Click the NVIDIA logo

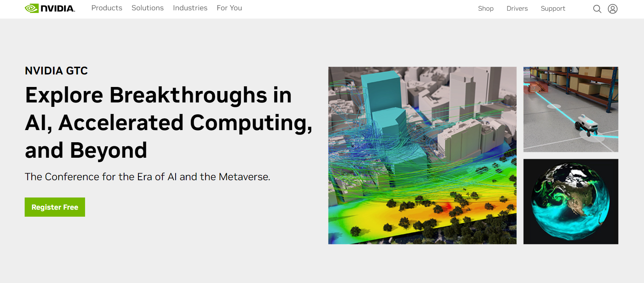click(50, 8)
